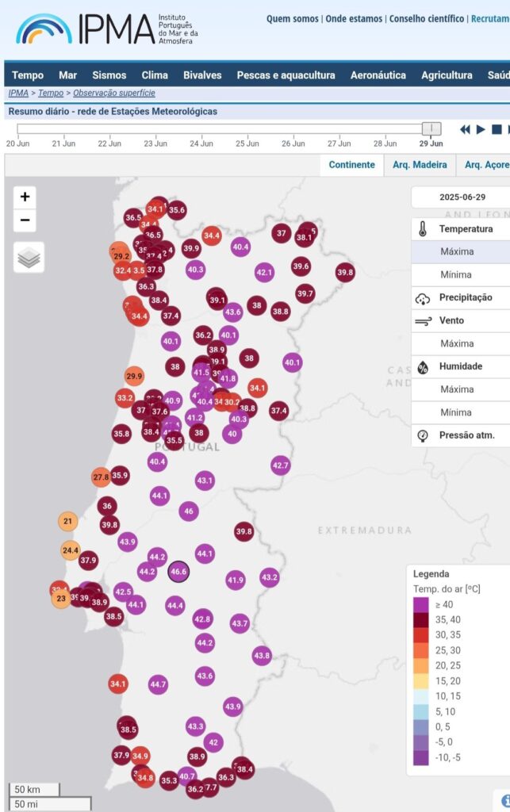Select the 34.1 southwest coast marker
Viewport: 510px width, 812px height.
pos(117,684)
